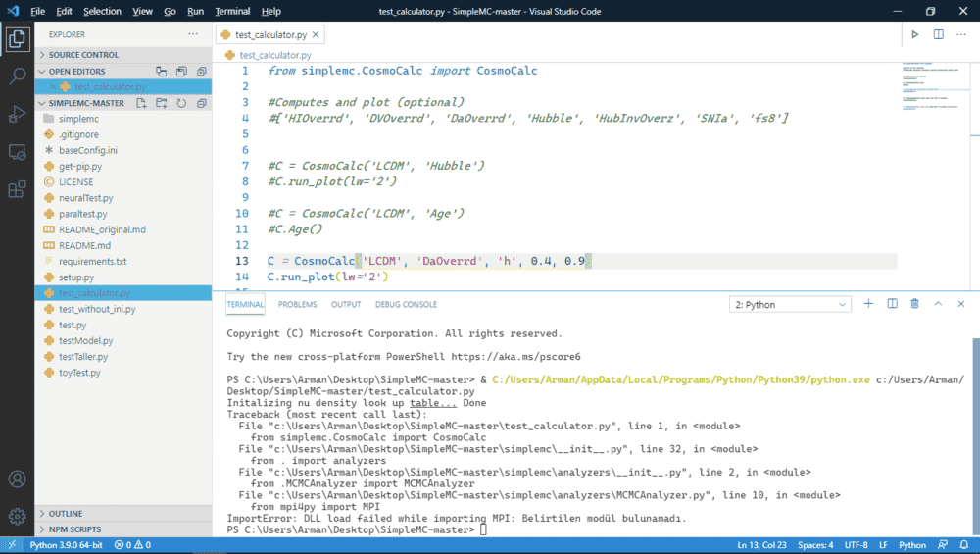
Task: Click test_calculator.py breadcrumb
Action: click(x=275, y=55)
